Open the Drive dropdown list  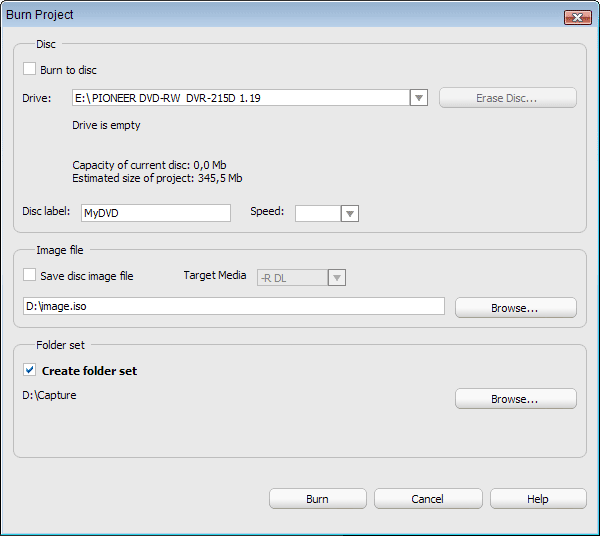point(419,98)
